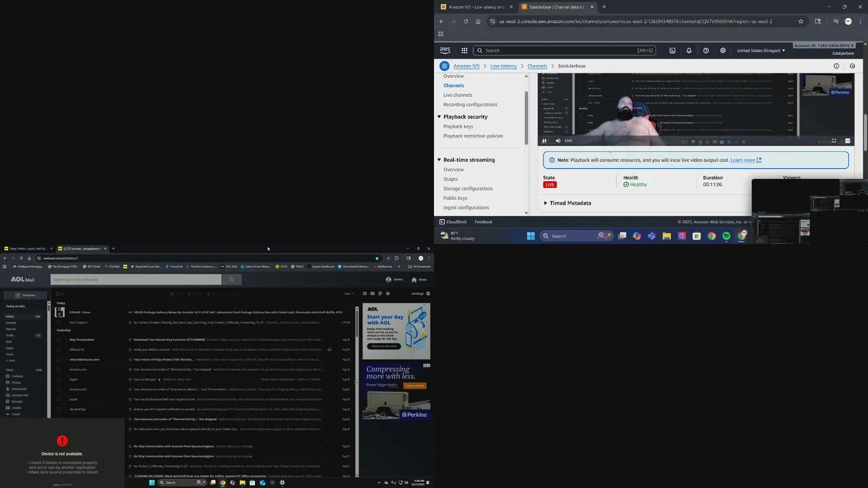Open new tab in AWS Chrome window
Image resolution: width=868 pixels, height=488 pixels.
[x=604, y=7]
